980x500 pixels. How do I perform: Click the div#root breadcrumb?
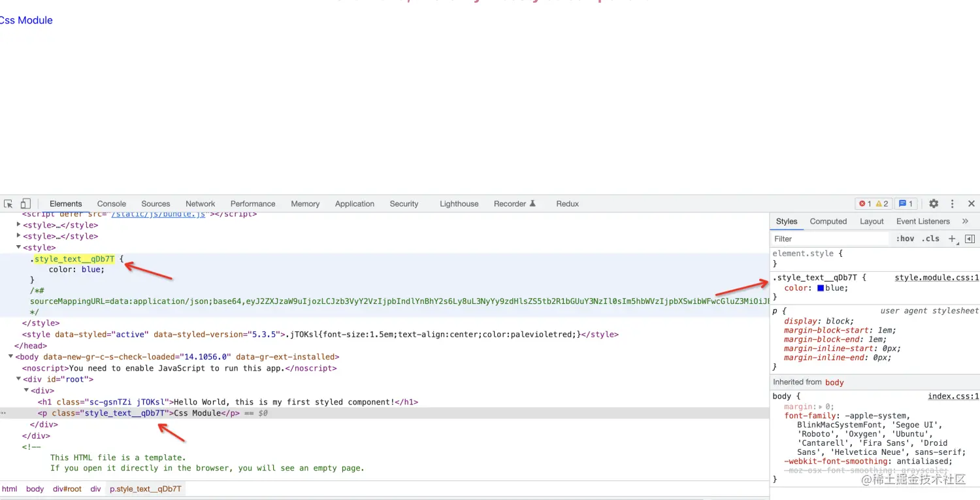pyautogui.click(x=67, y=489)
